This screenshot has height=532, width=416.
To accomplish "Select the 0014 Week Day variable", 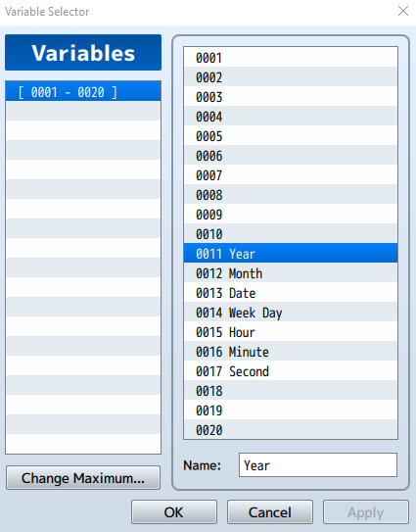I will pyautogui.click(x=291, y=312).
